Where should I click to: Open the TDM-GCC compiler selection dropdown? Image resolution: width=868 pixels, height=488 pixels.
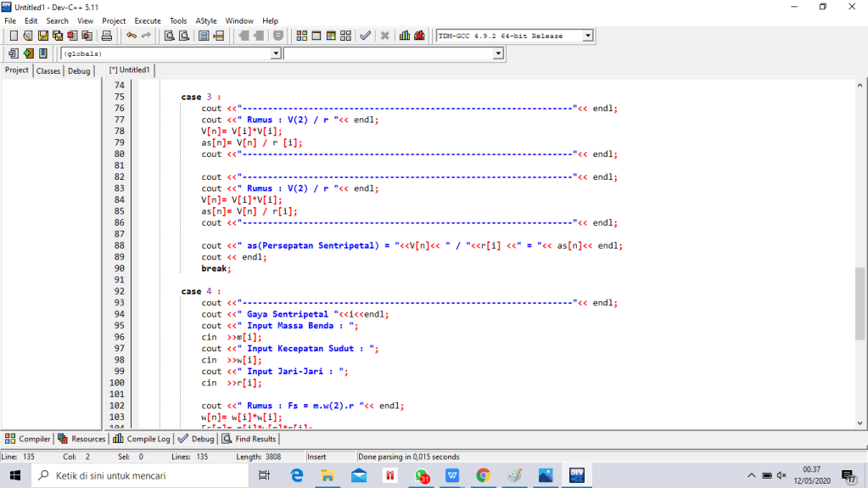[587, 36]
